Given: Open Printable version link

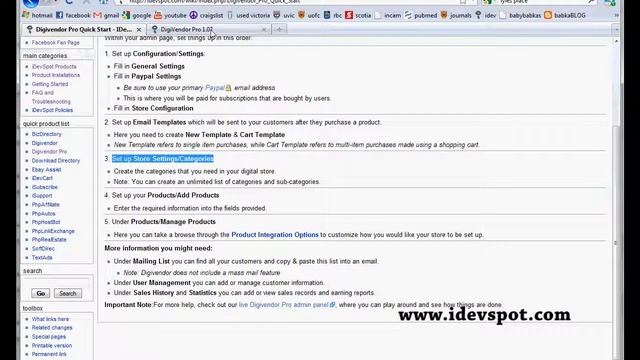Looking at the screenshot, I should pyautogui.click(x=52, y=346).
